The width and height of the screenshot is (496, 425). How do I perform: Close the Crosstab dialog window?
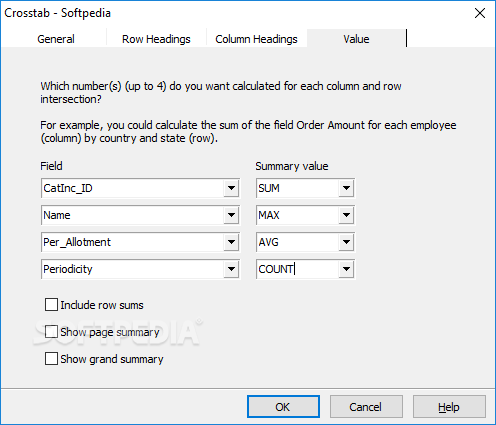point(480,13)
